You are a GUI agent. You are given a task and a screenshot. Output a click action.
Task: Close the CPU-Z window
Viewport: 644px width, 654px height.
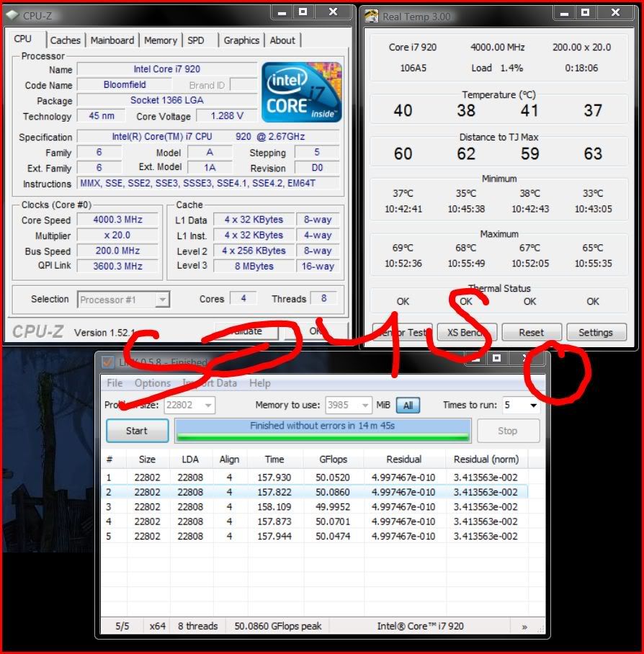332,12
